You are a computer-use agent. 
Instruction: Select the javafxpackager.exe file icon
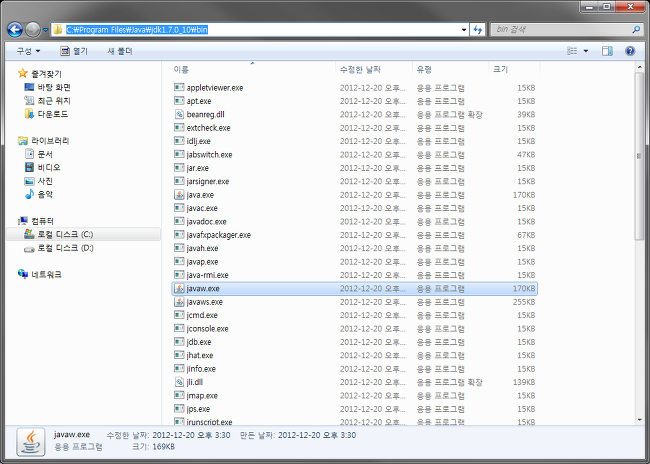click(x=179, y=234)
